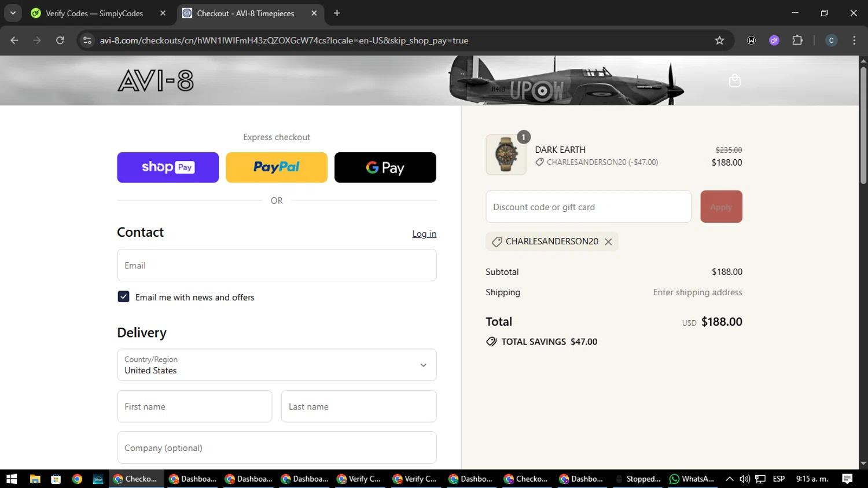
Task: Pay with PayPal
Action: (x=277, y=167)
